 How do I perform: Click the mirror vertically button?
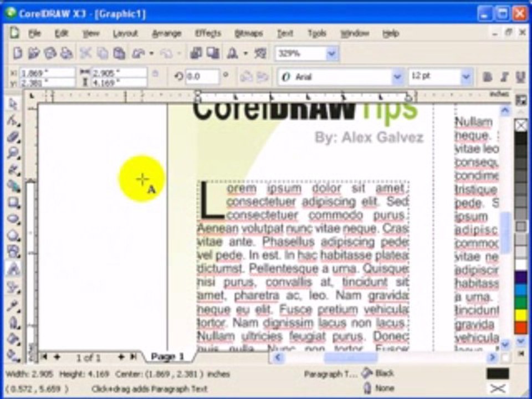(x=262, y=77)
